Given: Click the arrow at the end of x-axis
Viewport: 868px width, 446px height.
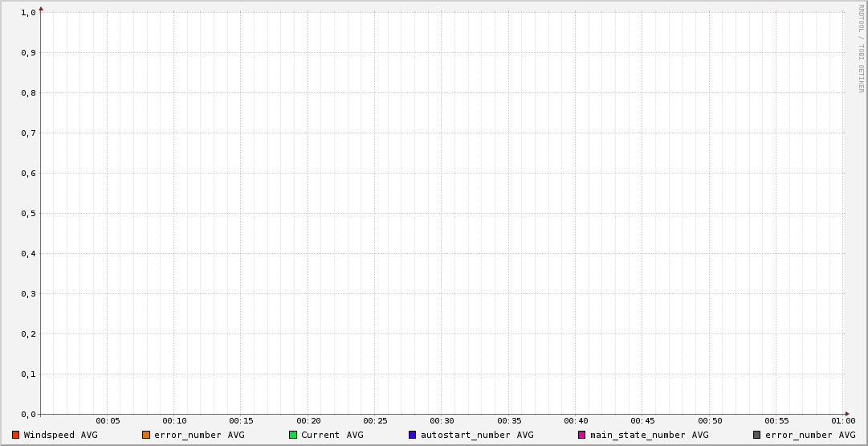Looking at the screenshot, I should point(847,414).
